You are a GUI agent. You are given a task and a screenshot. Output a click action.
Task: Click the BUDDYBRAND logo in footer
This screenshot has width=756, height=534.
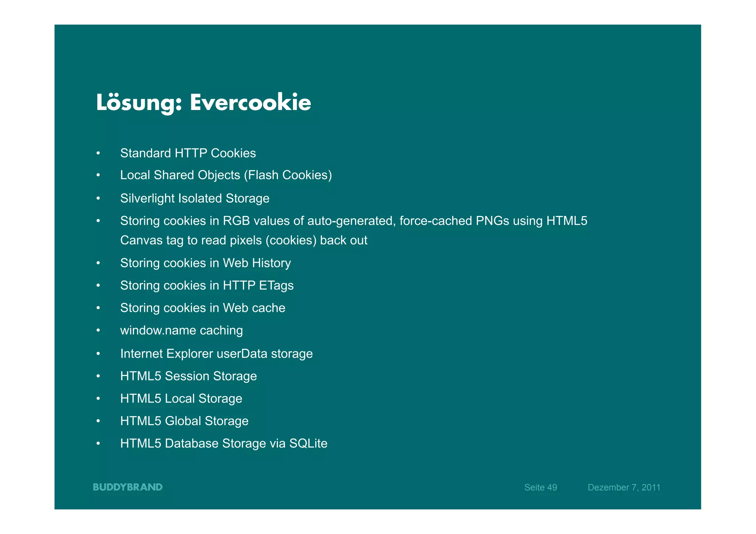click(128, 487)
